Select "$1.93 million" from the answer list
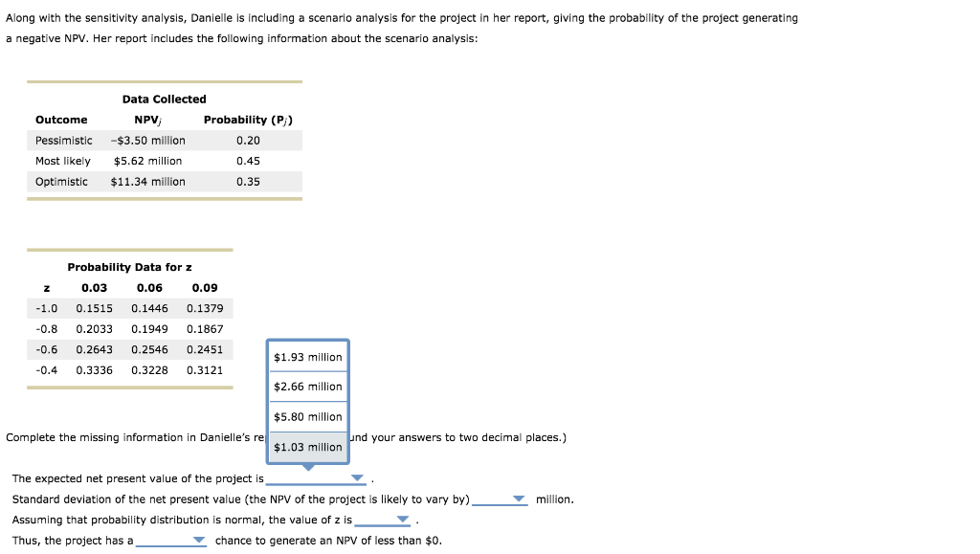Screen dimensions: 980x554 click(308, 356)
